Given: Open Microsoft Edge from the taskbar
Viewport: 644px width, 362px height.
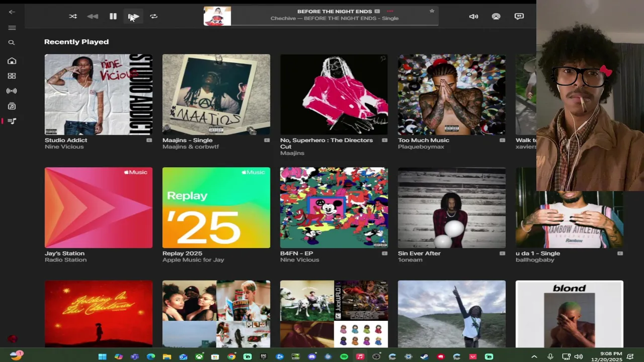Looking at the screenshot, I should click(x=150, y=356).
